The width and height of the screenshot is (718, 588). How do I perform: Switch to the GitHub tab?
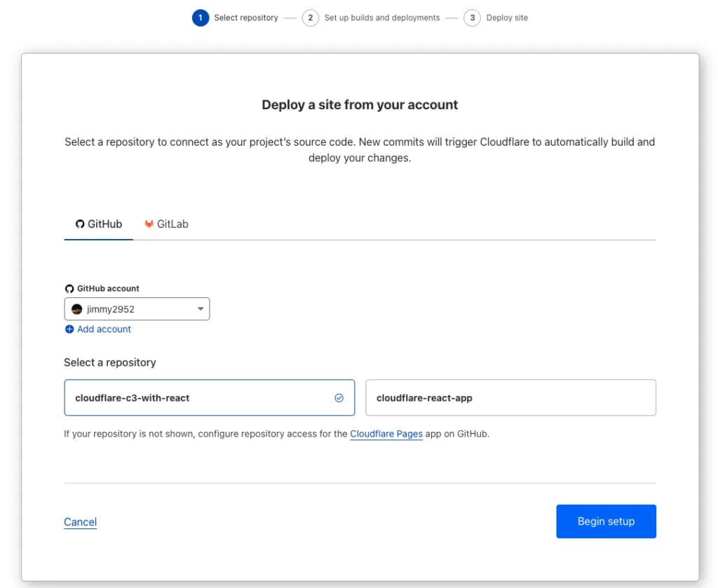(x=97, y=224)
